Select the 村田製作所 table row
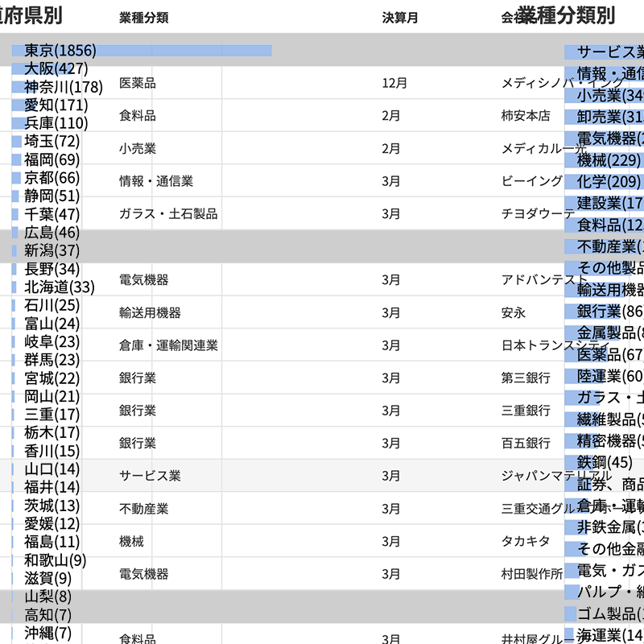 (532, 572)
